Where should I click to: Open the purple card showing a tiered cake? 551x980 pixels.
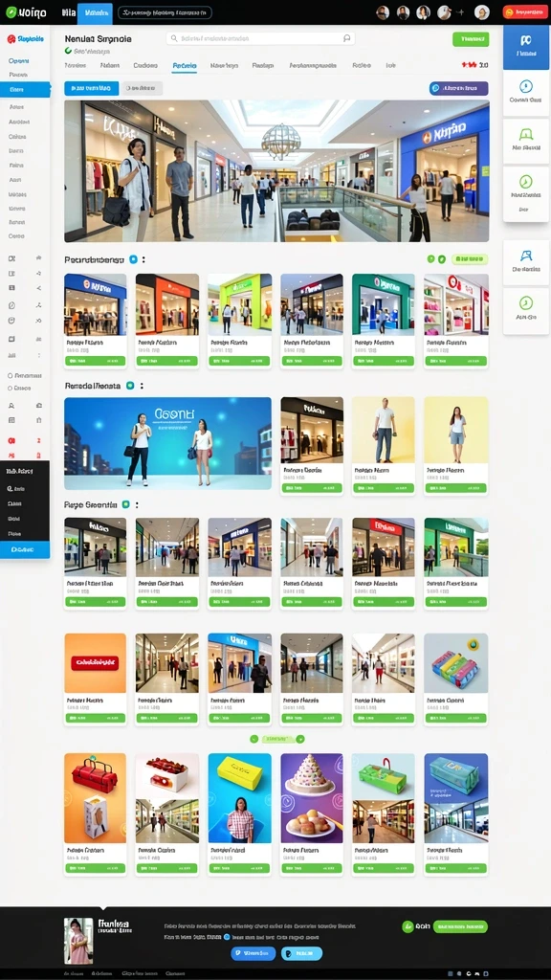(312, 813)
